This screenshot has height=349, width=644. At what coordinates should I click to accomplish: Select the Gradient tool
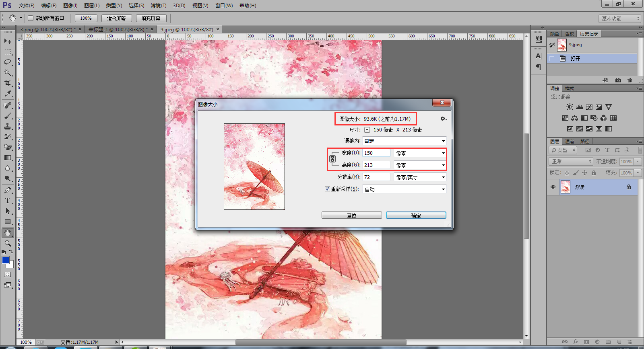click(8, 158)
